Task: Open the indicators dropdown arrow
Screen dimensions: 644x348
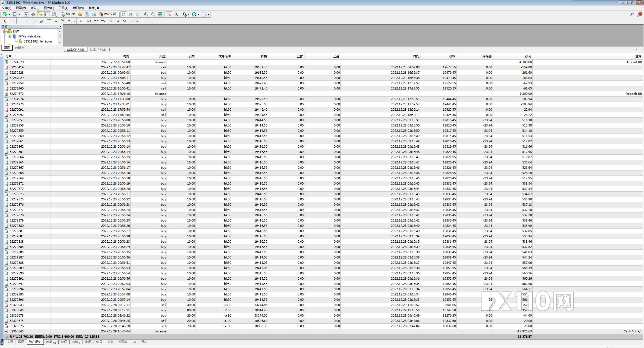Action: (189, 14)
